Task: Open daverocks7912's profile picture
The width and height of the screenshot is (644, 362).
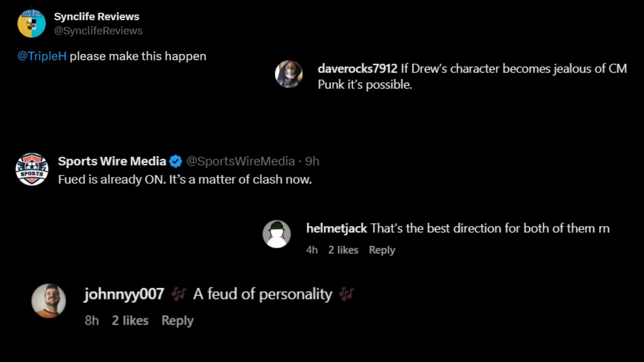Action: (x=288, y=74)
